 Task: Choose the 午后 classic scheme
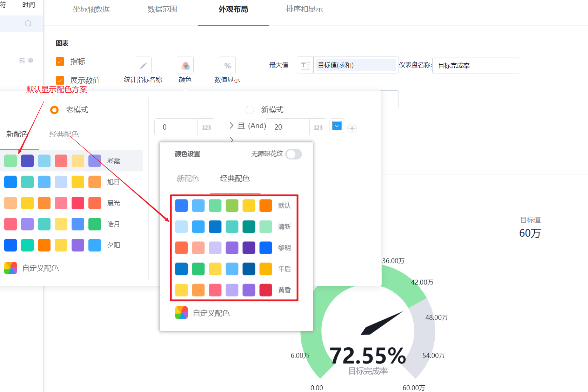point(234,269)
